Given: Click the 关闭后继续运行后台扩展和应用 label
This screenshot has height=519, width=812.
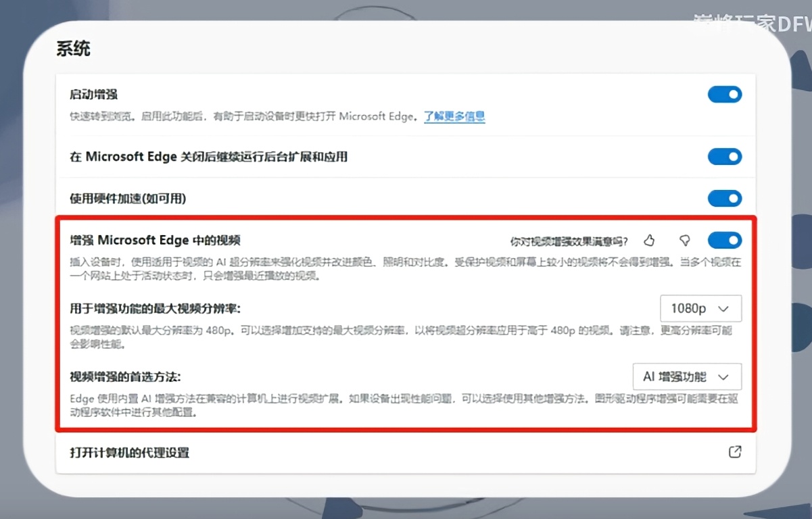Looking at the screenshot, I should [x=209, y=157].
